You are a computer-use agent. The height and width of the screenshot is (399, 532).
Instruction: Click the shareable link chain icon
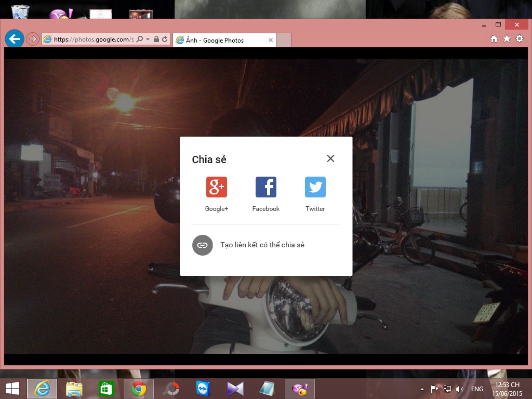(x=203, y=245)
